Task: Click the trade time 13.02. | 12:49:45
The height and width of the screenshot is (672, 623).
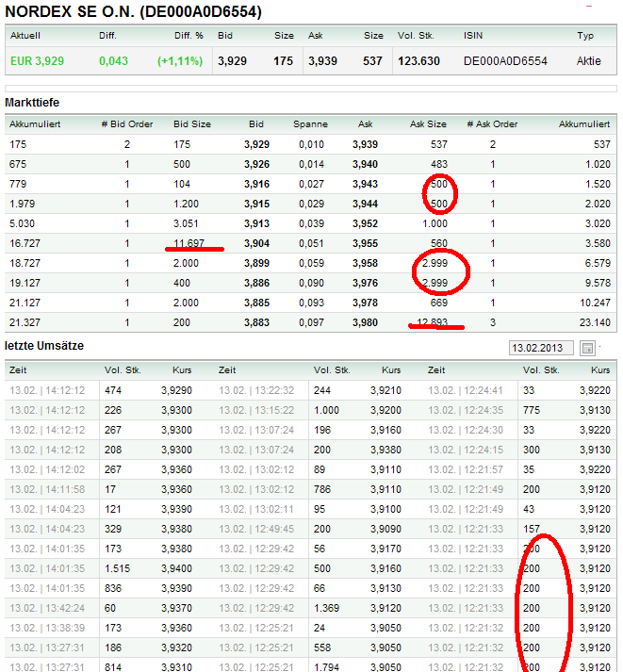Action: coord(256,529)
